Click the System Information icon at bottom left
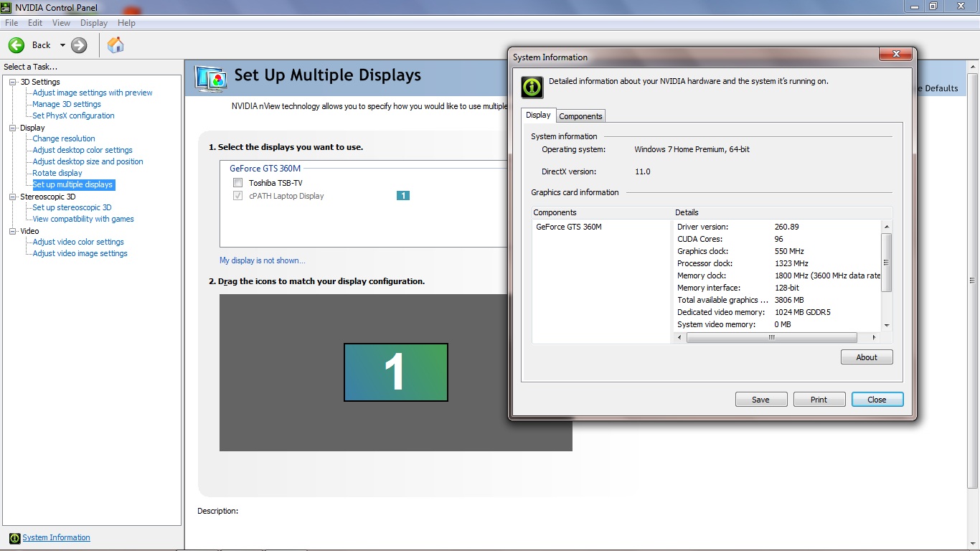 (14, 538)
